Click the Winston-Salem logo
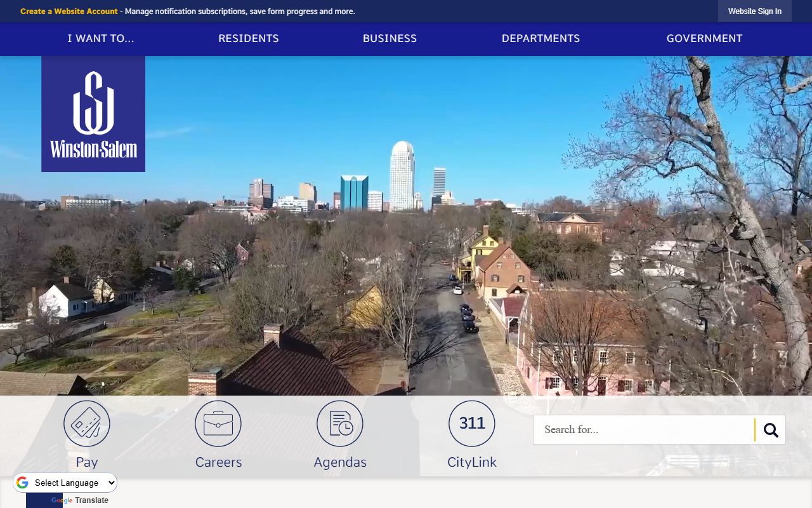Viewport: 812px width, 508px height. [93, 114]
